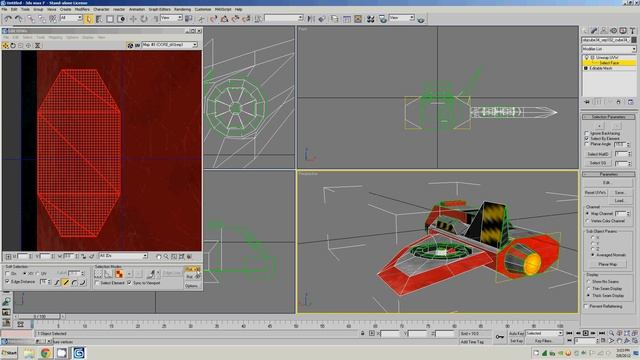Click the Mirror tool icon
The width and height of the screenshot is (640, 360).
click(311, 19)
